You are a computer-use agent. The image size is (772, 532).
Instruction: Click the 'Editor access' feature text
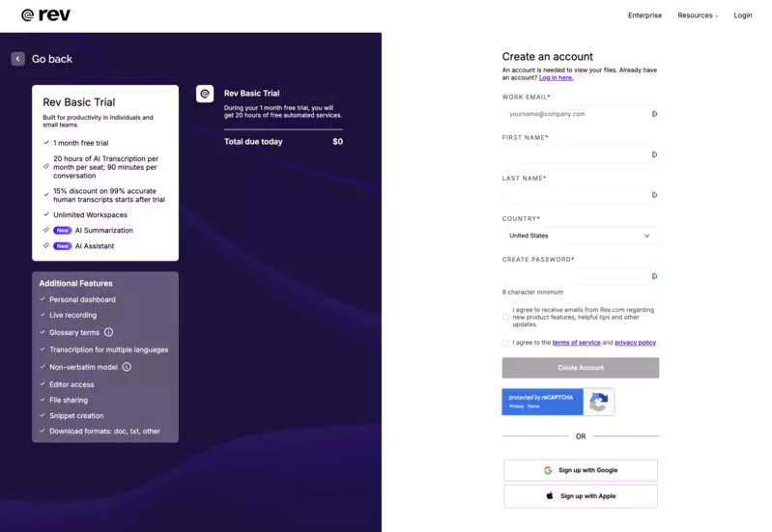[71, 385]
